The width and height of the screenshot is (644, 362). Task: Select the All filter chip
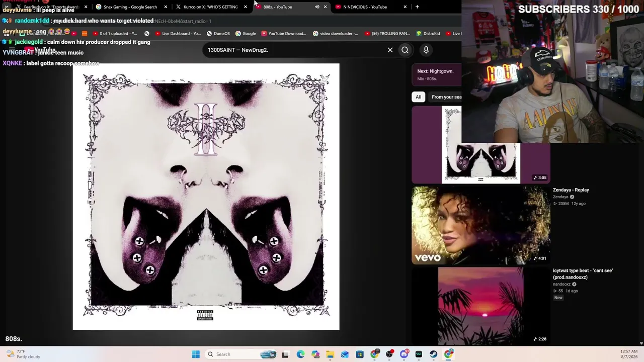click(x=418, y=97)
